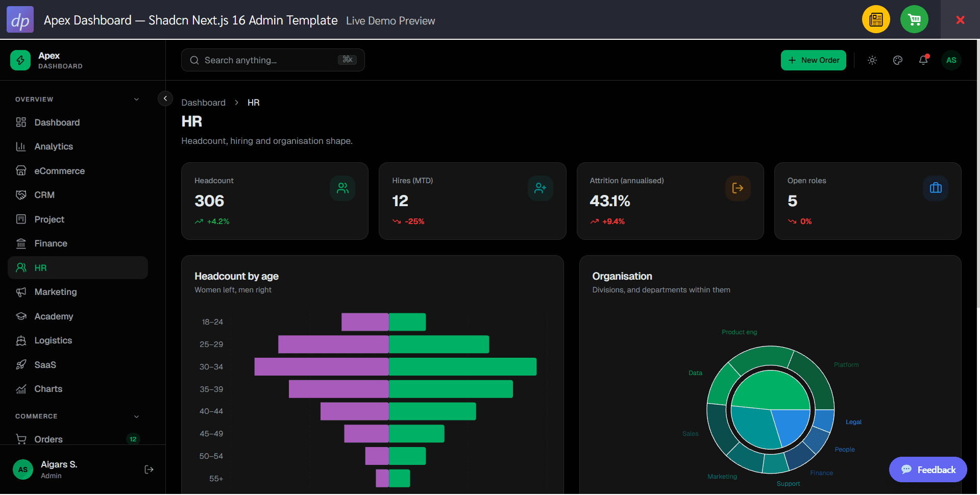Open Marketing page
The height and width of the screenshot is (495, 980).
point(78,292)
